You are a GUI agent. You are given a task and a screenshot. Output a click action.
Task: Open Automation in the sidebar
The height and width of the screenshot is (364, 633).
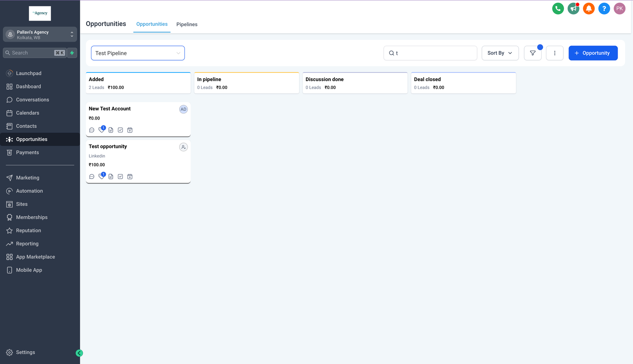[29, 191]
